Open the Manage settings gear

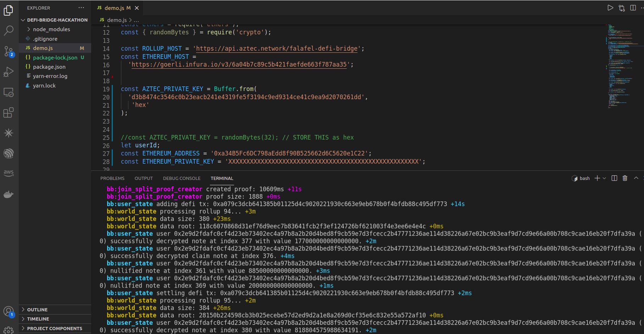point(9,330)
